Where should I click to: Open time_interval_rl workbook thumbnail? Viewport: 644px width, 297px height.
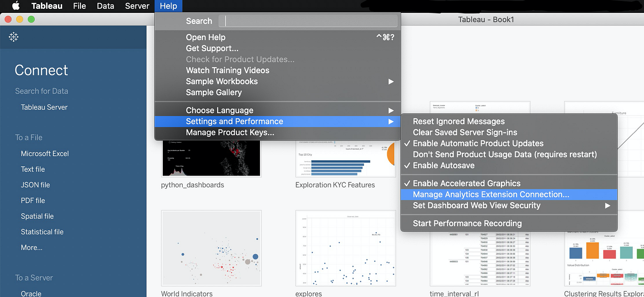pos(480,258)
